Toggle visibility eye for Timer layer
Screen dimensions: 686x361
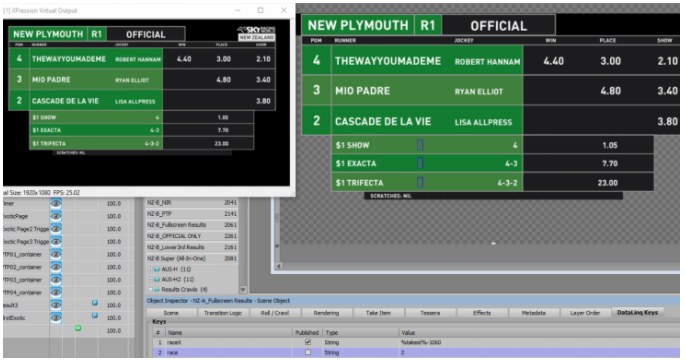click(56, 203)
